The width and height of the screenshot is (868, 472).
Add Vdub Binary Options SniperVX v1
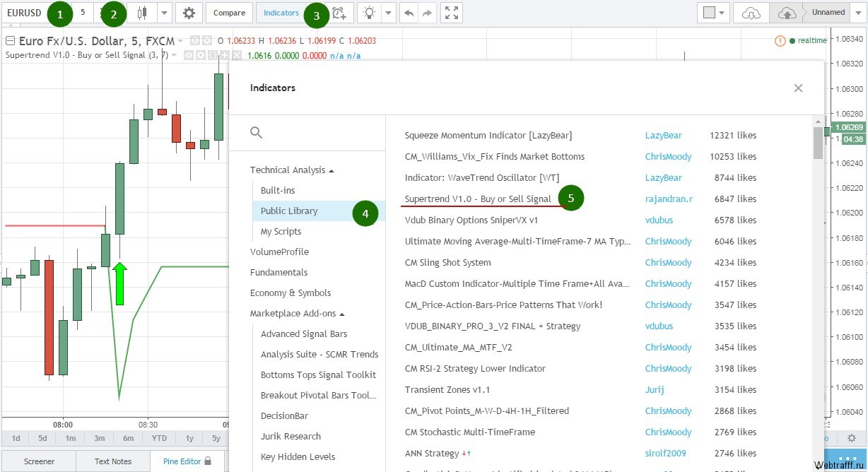(x=471, y=220)
